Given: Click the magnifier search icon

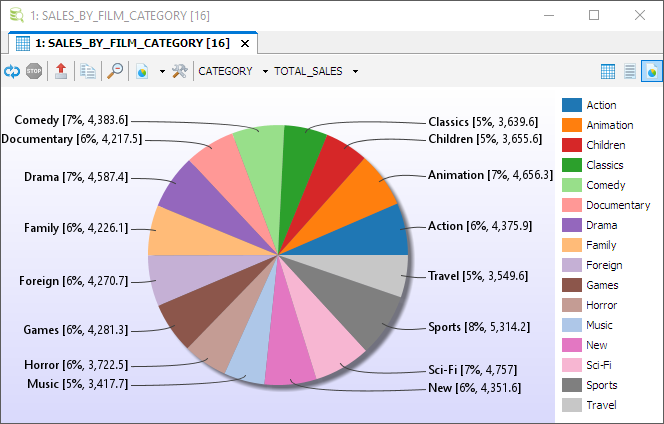Looking at the screenshot, I should click(116, 71).
